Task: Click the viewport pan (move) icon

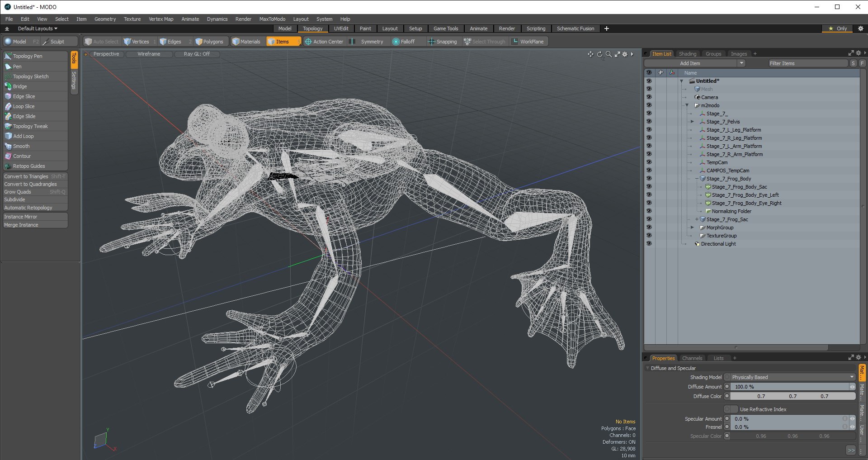Action: (590, 54)
